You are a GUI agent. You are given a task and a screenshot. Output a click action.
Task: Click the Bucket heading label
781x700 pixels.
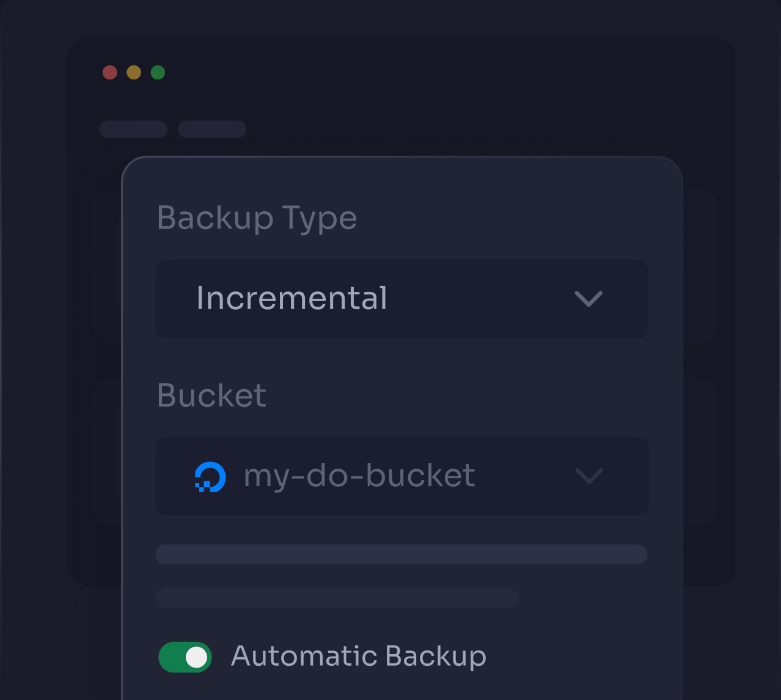click(211, 396)
